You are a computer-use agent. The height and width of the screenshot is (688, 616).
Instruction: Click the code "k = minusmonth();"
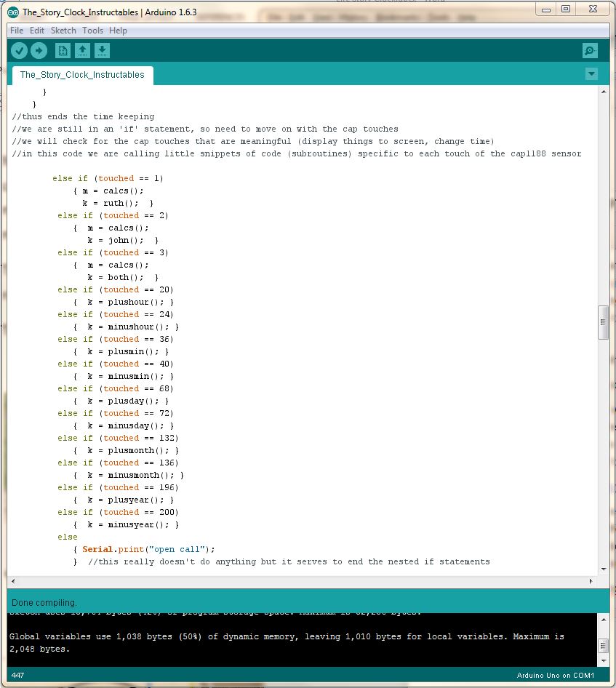(131, 475)
